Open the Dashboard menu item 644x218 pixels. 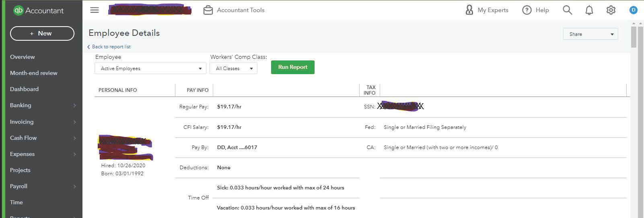click(x=25, y=89)
